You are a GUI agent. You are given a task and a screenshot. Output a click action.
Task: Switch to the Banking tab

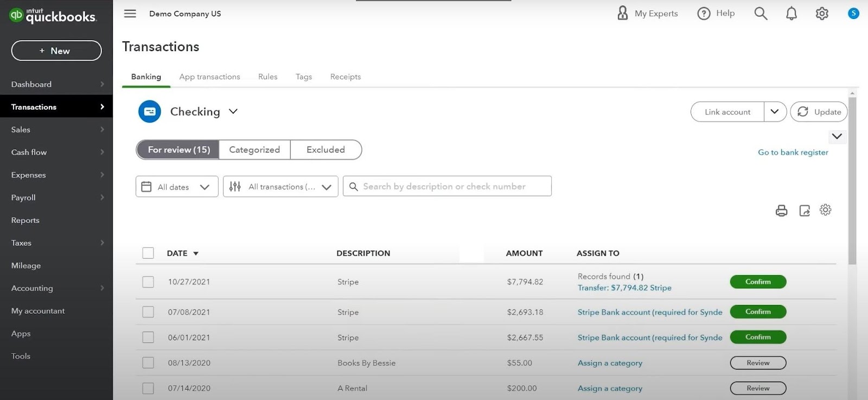pyautogui.click(x=146, y=77)
